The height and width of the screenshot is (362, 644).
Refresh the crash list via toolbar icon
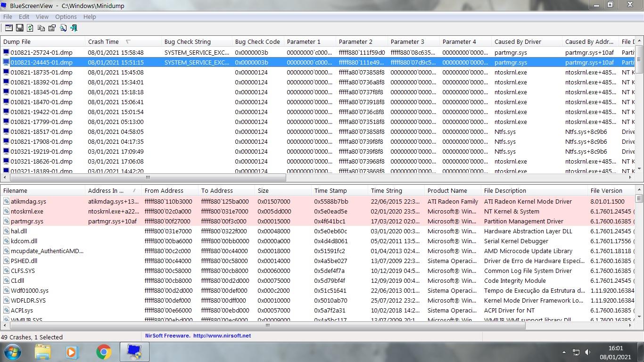[30, 28]
